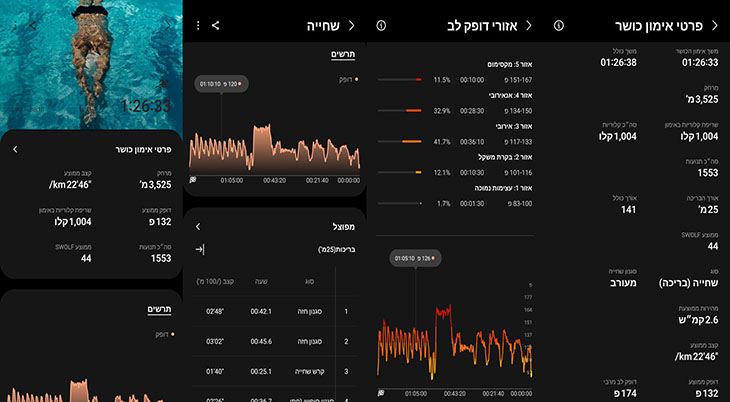
Task: Expand the מפוצל splits section
Action: point(198,226)
